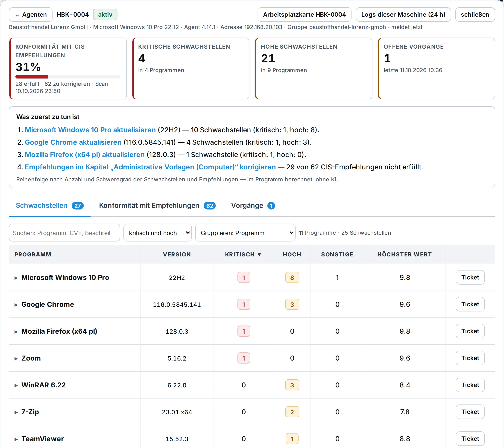Click the Kritische Schwachstellen summary card
Screen dimensions: 504x448
click(191, 68)
